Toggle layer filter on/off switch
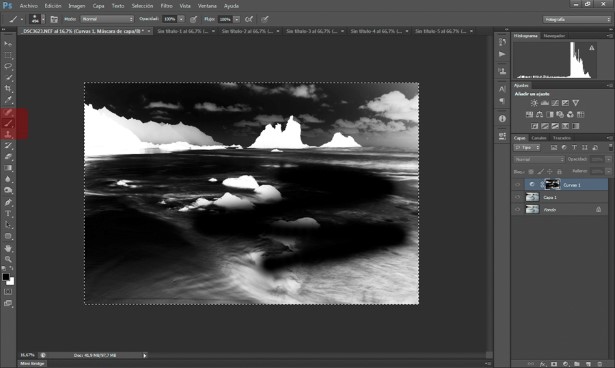Image resolution: width=615 pixels, height=368 pixels. pos(610,147)
